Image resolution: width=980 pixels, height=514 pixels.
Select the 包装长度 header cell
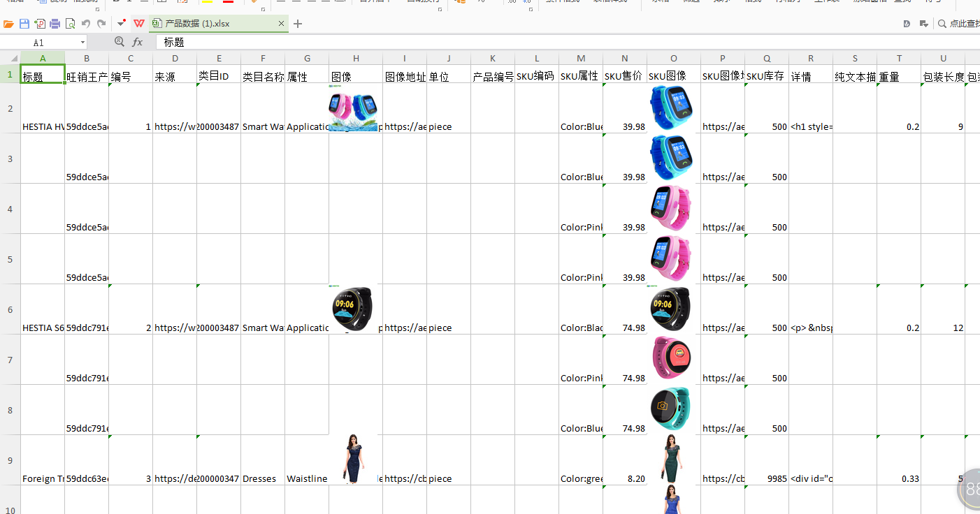pos(943,75)
